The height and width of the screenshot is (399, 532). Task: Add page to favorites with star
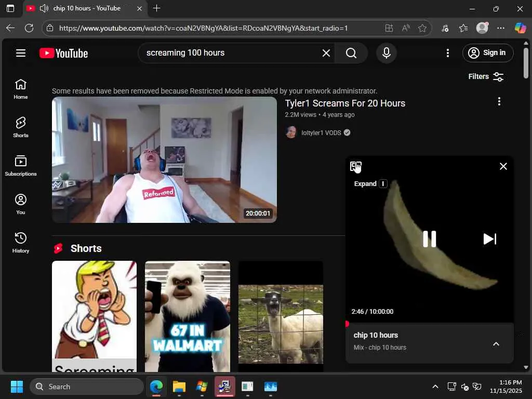click(x=422, y=28)
